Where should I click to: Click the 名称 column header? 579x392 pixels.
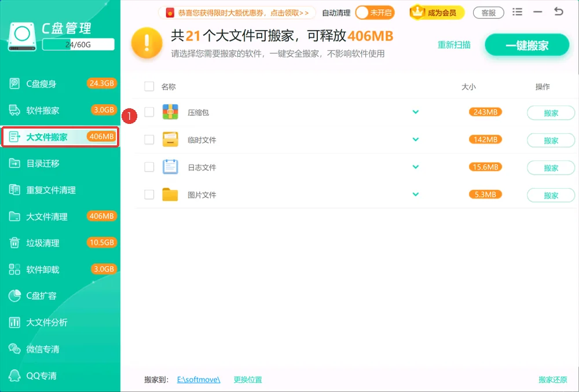point(168,87)
